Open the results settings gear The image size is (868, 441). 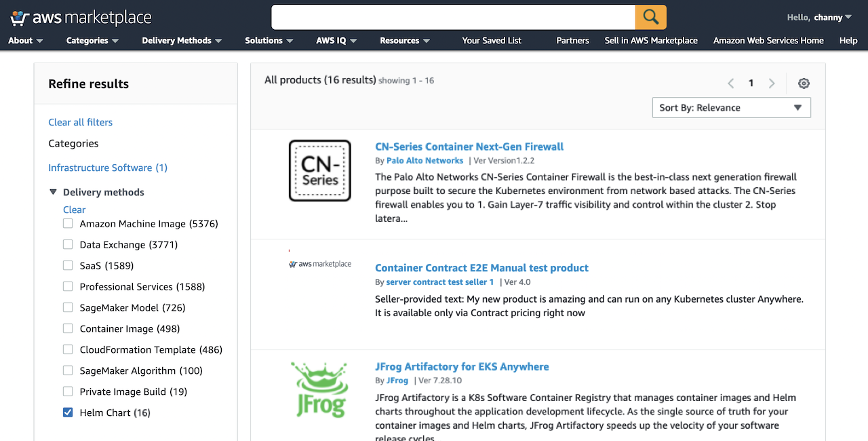point(804,83)
